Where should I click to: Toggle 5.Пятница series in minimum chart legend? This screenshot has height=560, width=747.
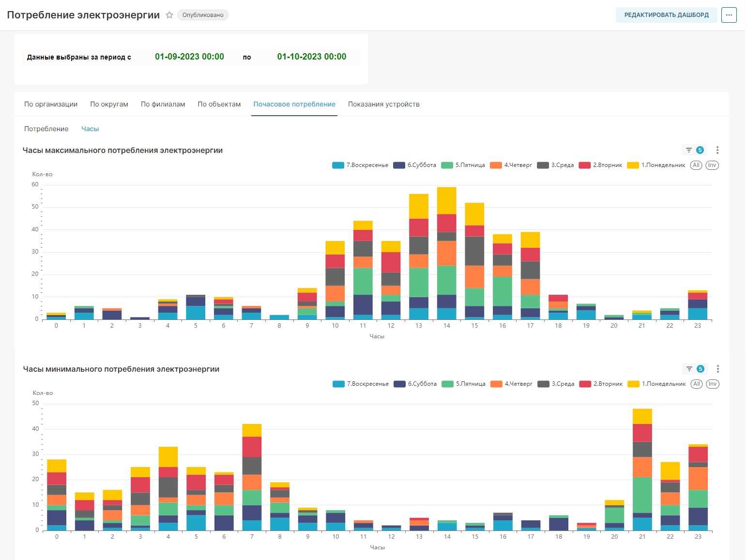[x=463, y=384]
